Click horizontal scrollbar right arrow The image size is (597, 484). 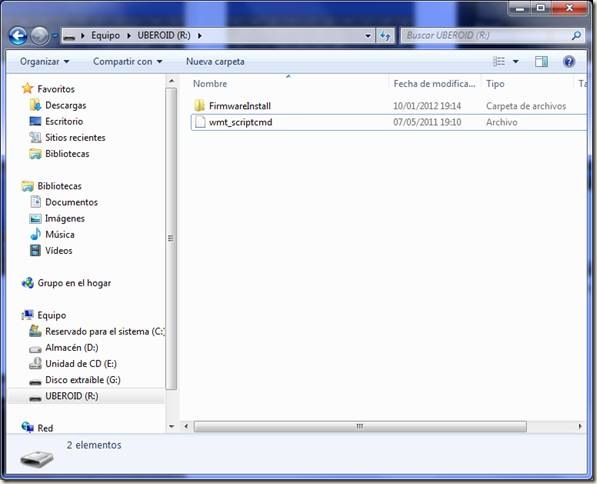[580, 426]
